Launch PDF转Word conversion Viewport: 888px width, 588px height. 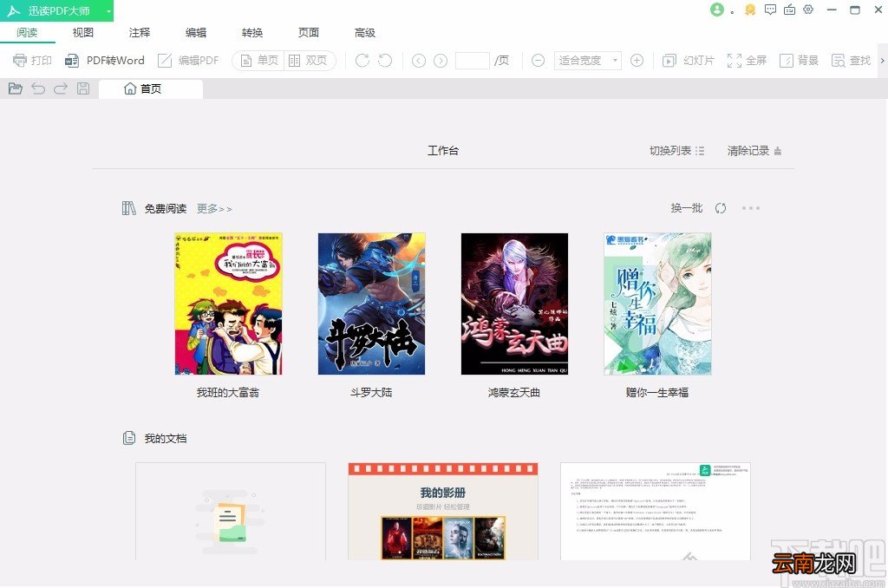[x=105, y=60]
